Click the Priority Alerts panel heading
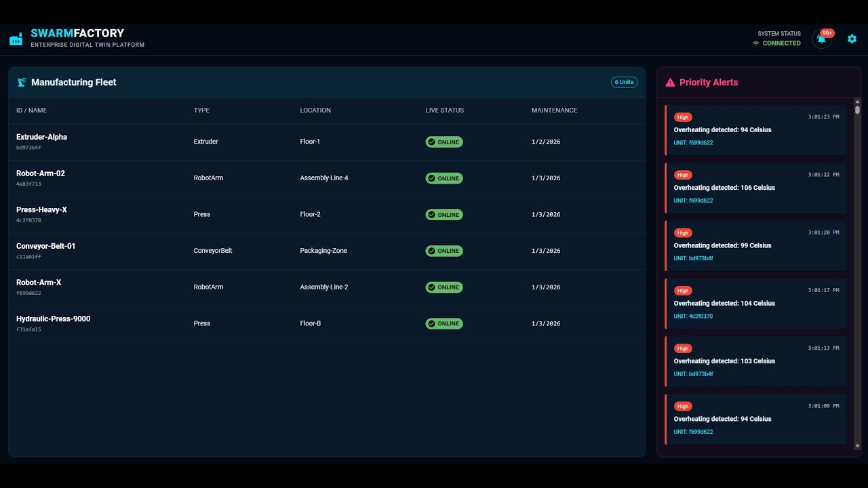 point(709,82)
